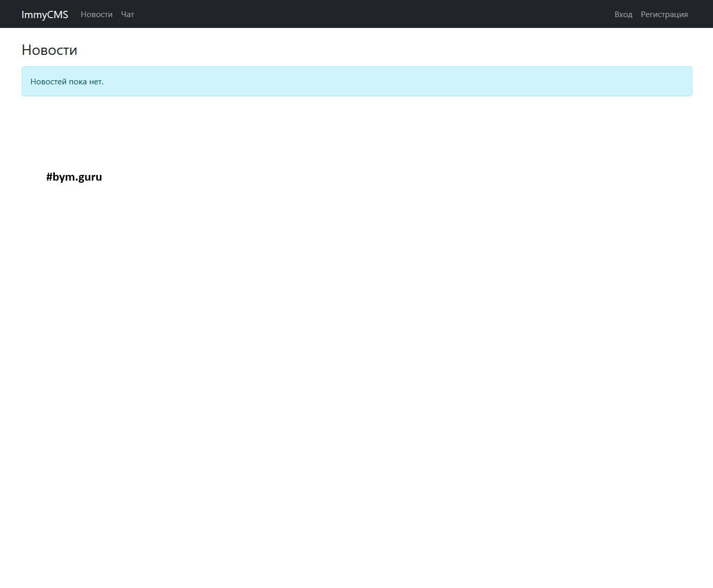
Task: Click the Новости page heading
Action: click(49, 50)
